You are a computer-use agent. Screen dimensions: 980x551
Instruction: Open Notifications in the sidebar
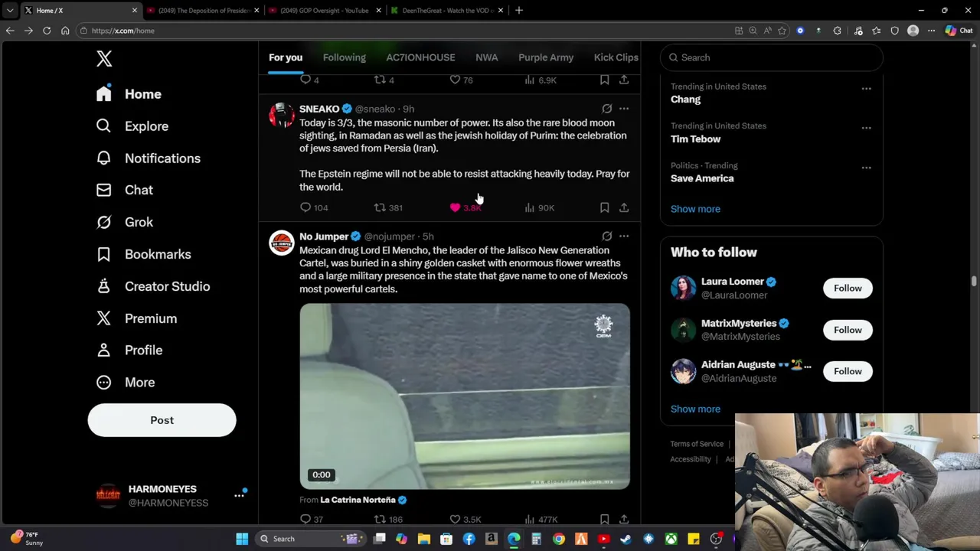pyautogui.click(x=149, y=158)
